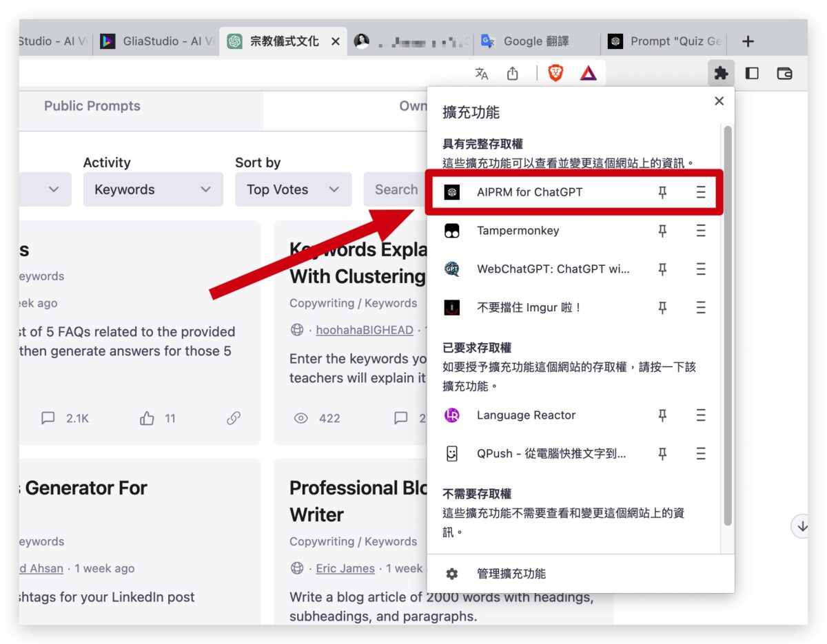The image size is (827, 644).
Task: Open the Sort by Top Votes dropdown
Action: (x=294, y=189)
